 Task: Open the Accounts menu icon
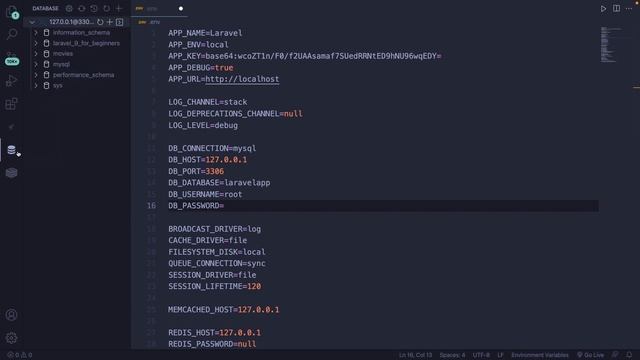coord(11,315)
